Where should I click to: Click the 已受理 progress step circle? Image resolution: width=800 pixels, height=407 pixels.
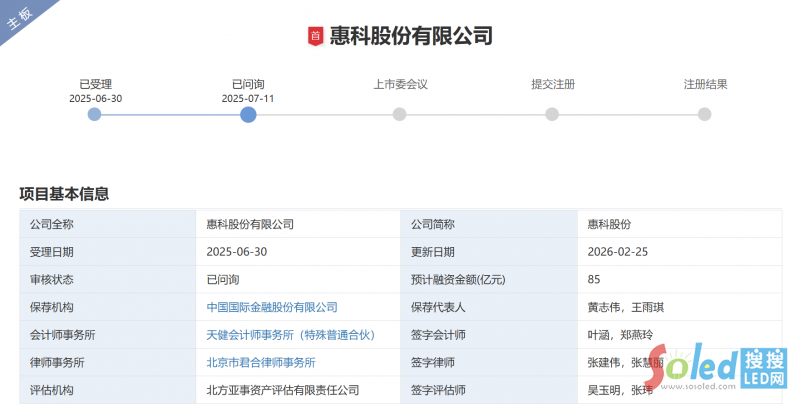95,114
